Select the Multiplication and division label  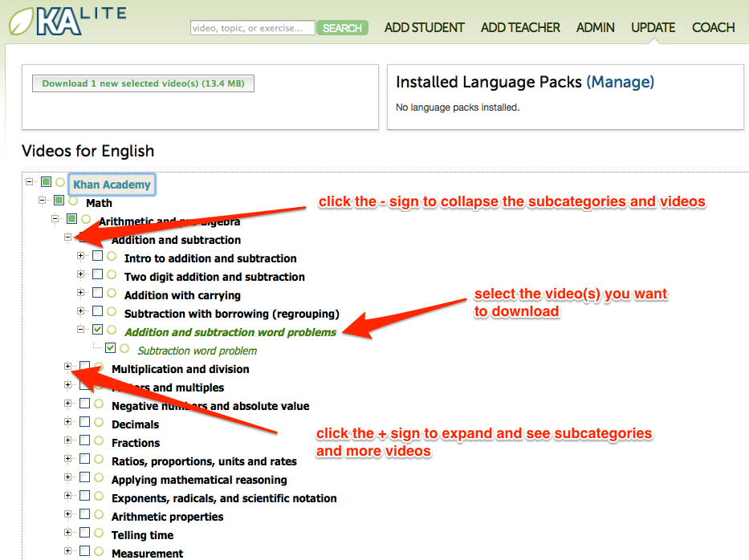180,370
